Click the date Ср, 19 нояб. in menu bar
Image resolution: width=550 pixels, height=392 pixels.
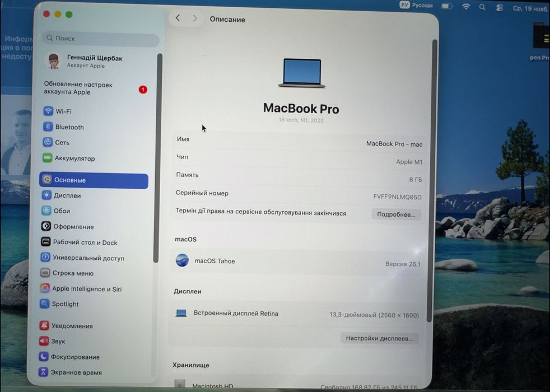coord(531,8)
